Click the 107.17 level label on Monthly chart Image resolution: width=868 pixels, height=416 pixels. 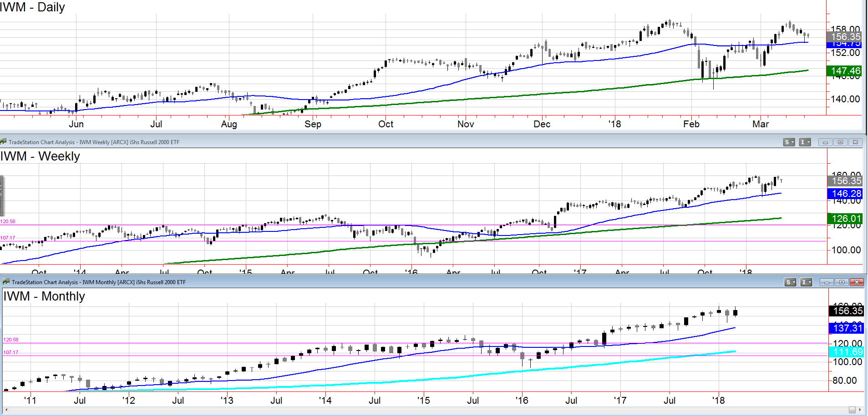(x=11, y=353)
